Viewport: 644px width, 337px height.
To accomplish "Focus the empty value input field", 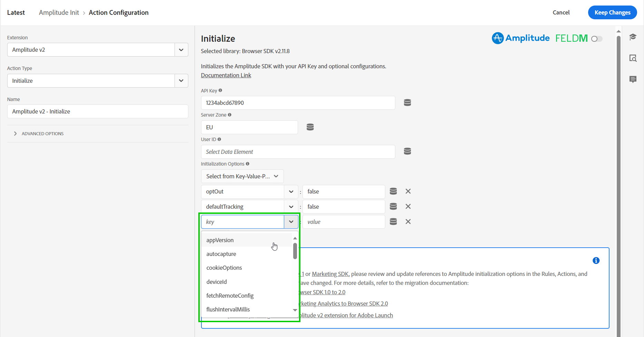I will (344, 222).
